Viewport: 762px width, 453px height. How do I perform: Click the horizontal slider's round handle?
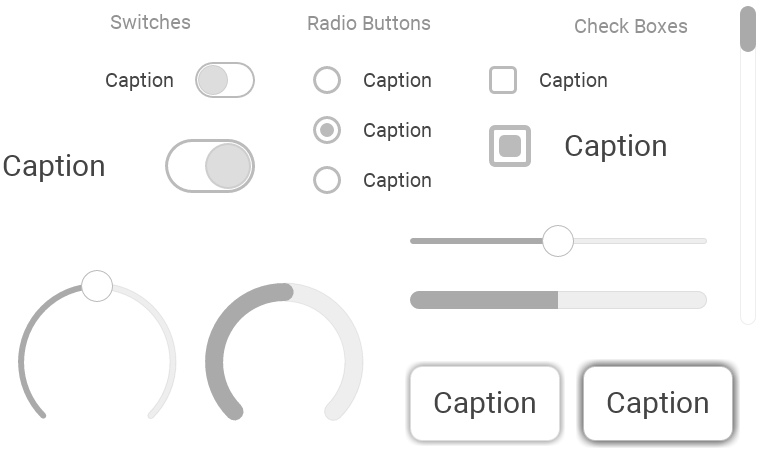pyautogui.click(x=558, y=241)
